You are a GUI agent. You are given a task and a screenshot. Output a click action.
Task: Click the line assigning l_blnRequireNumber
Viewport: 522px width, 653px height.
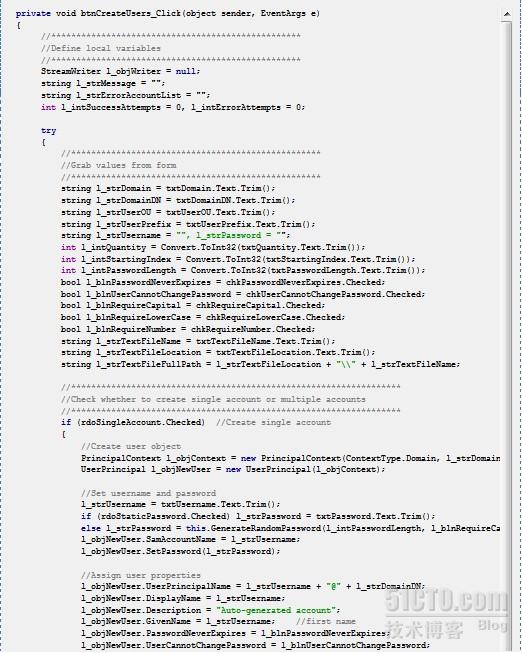tap(188, 329)
